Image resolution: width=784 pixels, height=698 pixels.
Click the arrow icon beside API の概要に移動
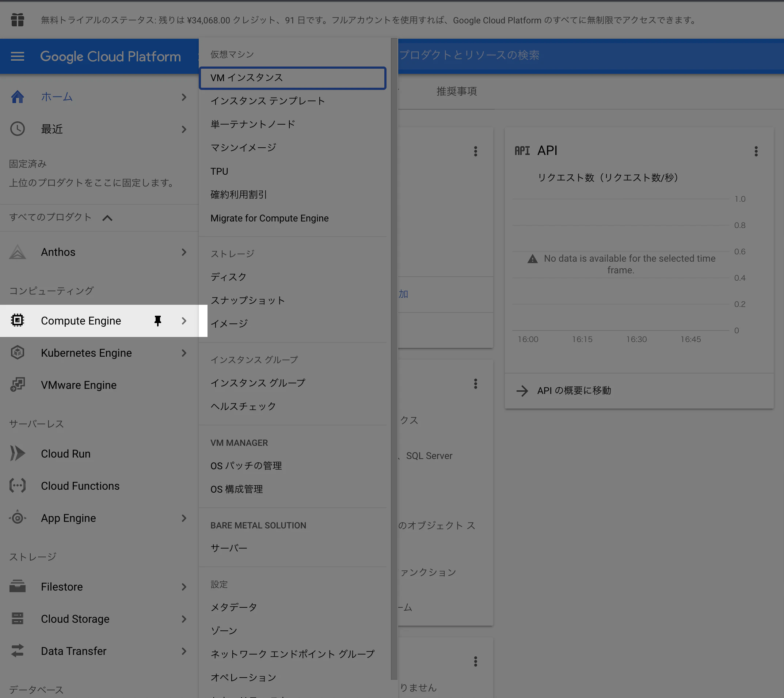[522, 391]
